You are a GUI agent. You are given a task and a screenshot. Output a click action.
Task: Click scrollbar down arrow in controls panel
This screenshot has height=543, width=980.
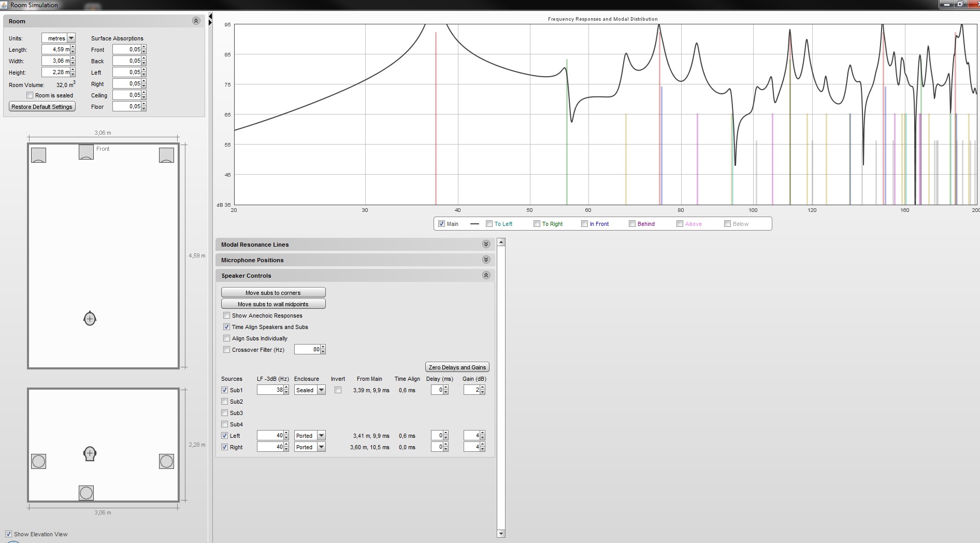pyautogui.click(x=501, y=534)
